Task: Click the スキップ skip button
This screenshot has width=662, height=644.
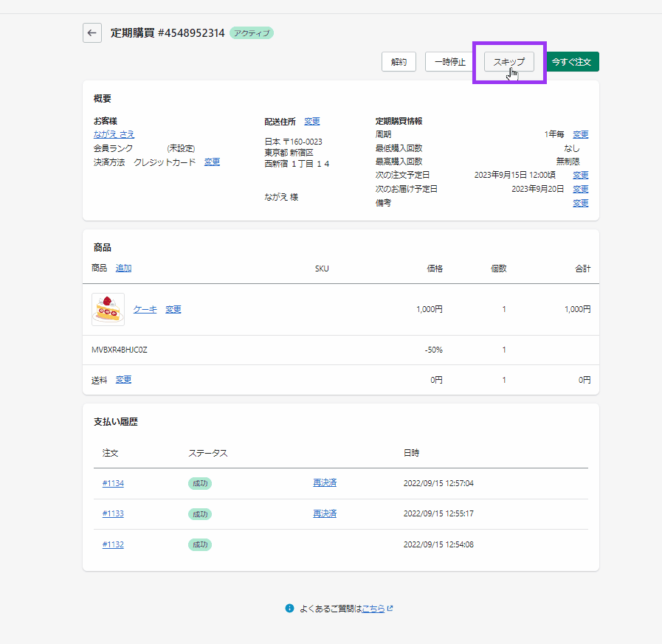Action: pos(508,62)
